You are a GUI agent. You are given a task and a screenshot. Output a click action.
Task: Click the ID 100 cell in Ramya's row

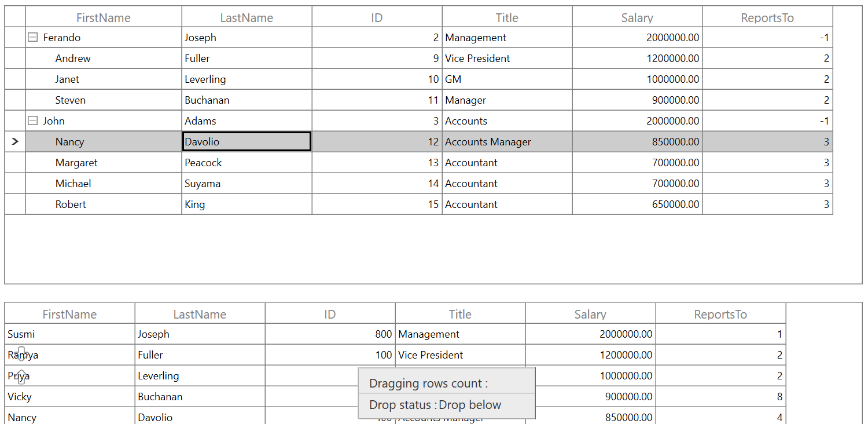(x=330, y=355)
